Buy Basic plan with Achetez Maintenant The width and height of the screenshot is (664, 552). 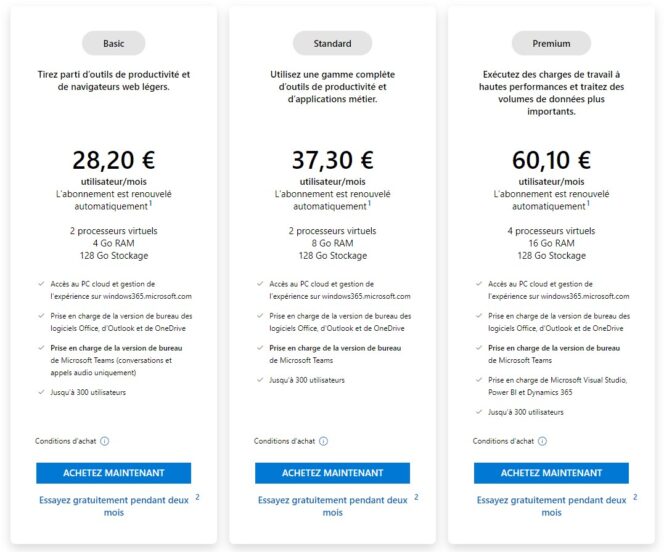pos(113,473)
